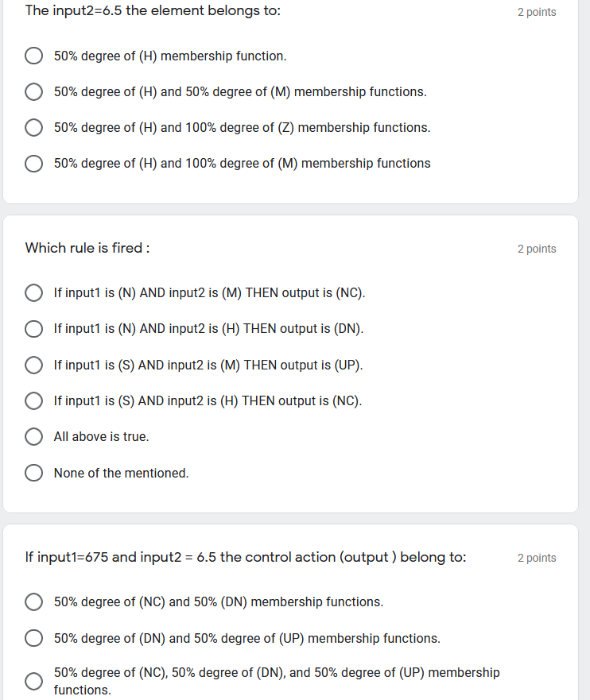590x700 pixels.
Task: Click '2 points' beside the control action question
Action: click(x=537, y=558)
